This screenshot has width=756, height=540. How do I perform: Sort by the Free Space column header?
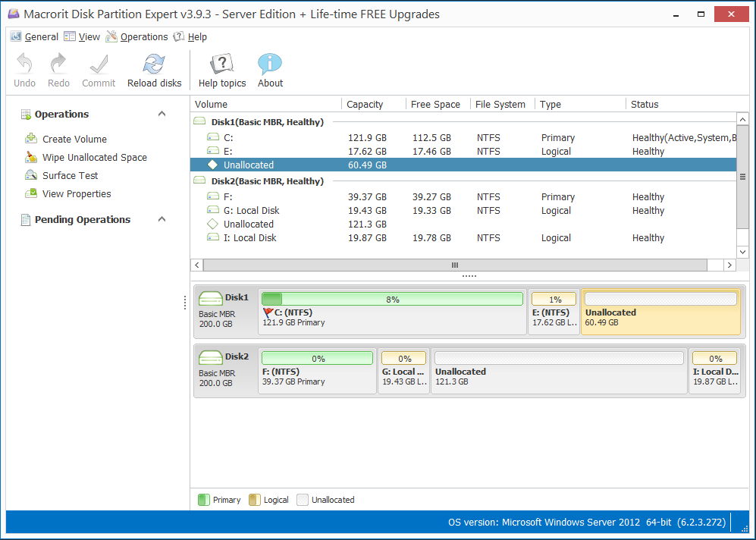[438, 104]
